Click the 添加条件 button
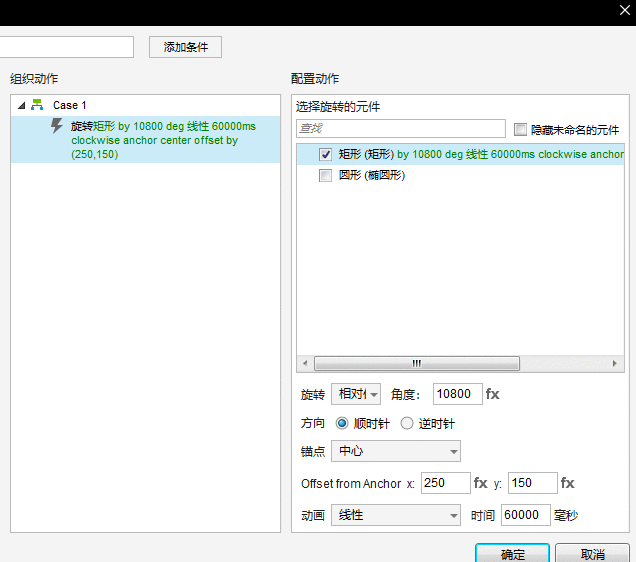The width and height of the screenshot is (636, 562). (185, 47)
